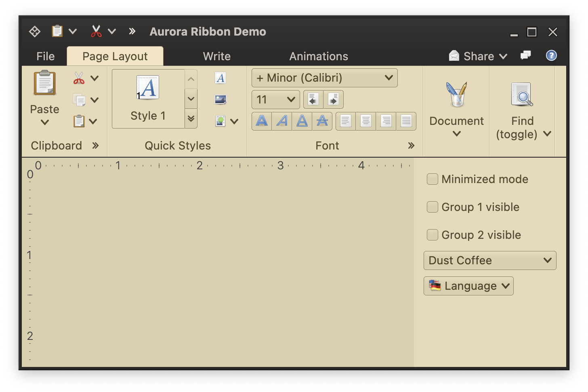The image size is (588, 392).
Task: Check the Group 2 visible checkbox
Action: click(x=433, y=235)
